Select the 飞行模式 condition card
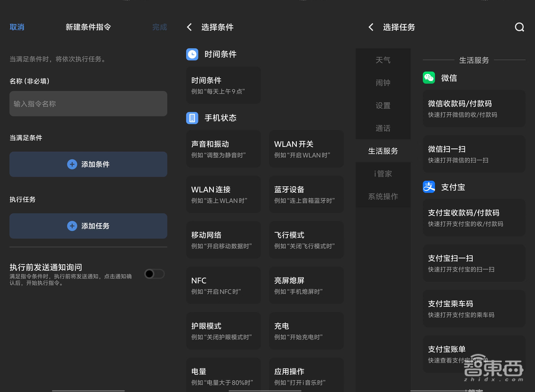This screenshot has width=535, height=392. tap(306, 239)
